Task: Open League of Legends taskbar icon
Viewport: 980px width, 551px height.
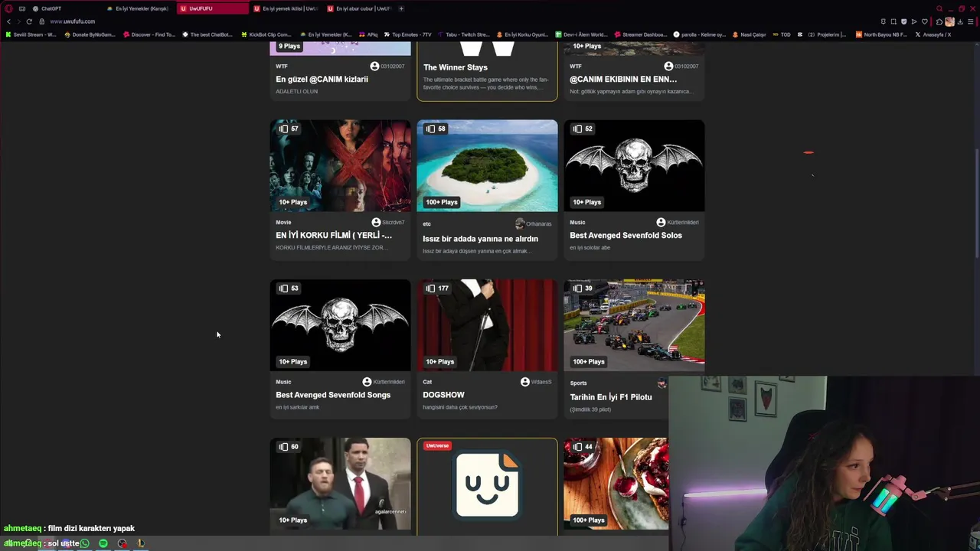Action: coord(140,543)
